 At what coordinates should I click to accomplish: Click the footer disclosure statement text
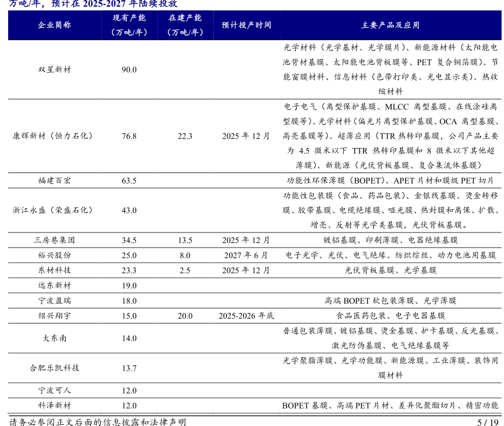98,421
